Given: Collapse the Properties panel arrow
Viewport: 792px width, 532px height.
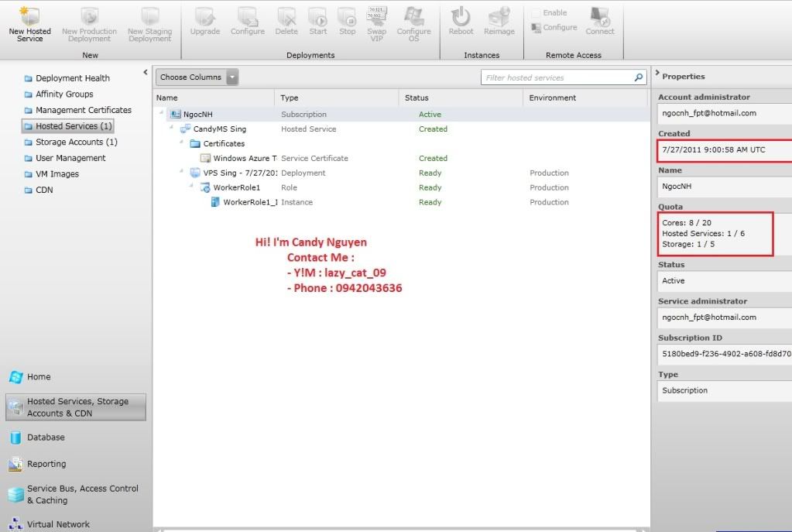Looking at the screenshot, I should coord(657,74).
